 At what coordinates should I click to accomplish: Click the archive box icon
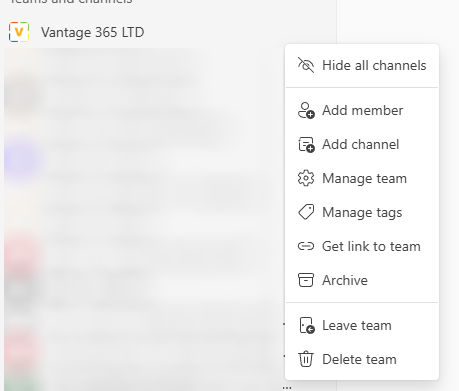coord(306,280)
